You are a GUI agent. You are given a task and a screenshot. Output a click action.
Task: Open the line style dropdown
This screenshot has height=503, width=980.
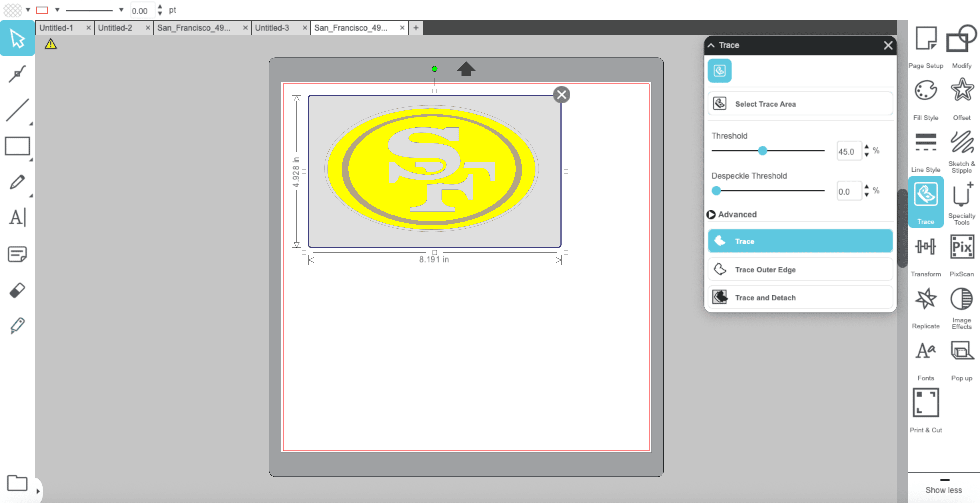tap(121, 10)
